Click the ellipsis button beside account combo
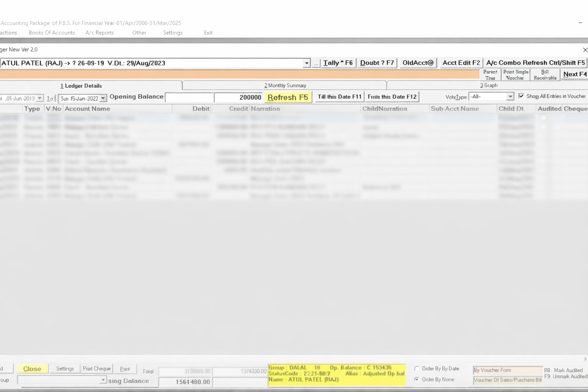This screenshot has width=588, height=392. (x=316, y=63)
